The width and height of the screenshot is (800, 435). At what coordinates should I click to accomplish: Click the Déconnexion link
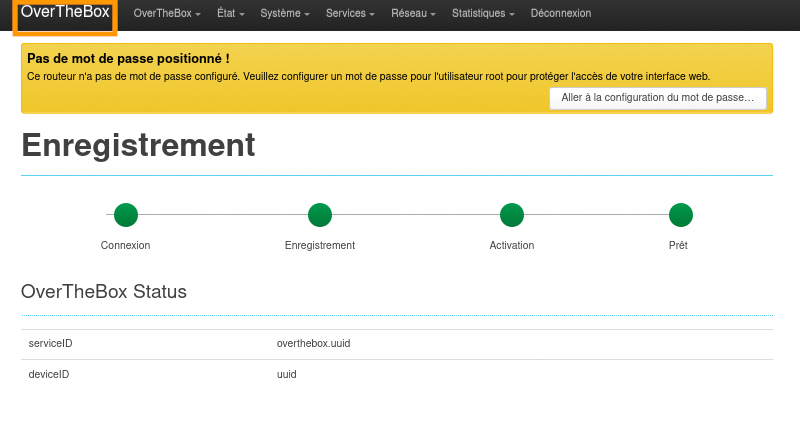[561, 14]
